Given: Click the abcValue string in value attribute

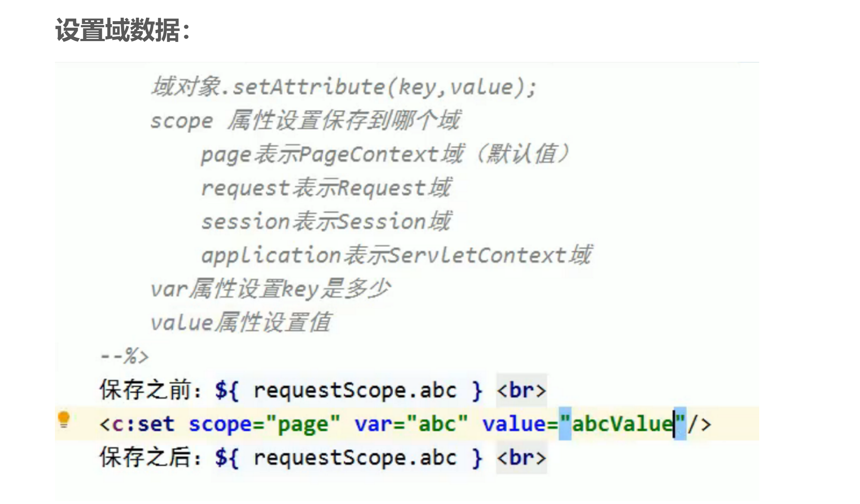Looking at the screenshot, I should click(622, 424).
